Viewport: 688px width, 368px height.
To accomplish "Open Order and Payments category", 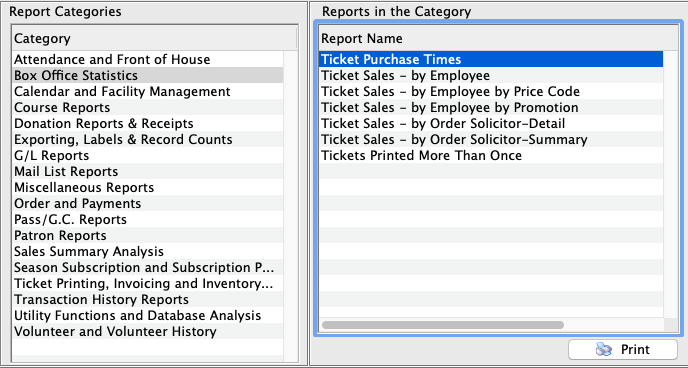I will [x=148, y=204].
